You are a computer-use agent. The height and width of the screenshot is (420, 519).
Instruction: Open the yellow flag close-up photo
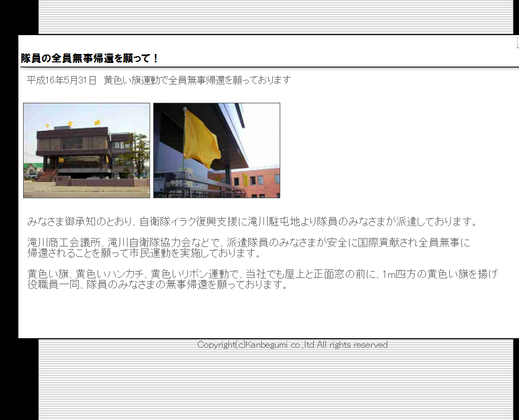[217, 150]
